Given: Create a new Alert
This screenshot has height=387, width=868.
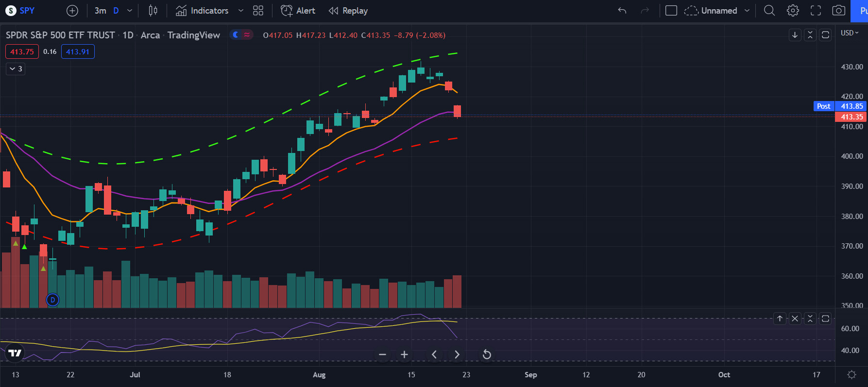Looking at the screenshot, I should click(x=298, y=11).
